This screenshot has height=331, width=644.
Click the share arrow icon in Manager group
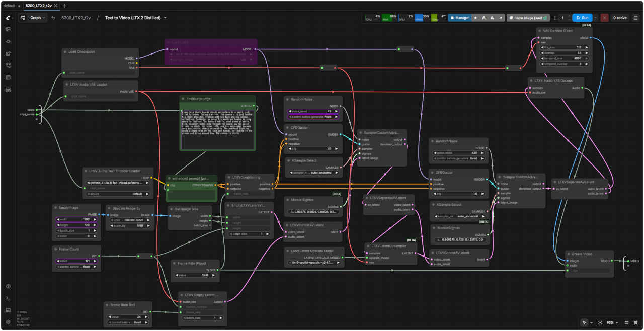click(501, 18)
